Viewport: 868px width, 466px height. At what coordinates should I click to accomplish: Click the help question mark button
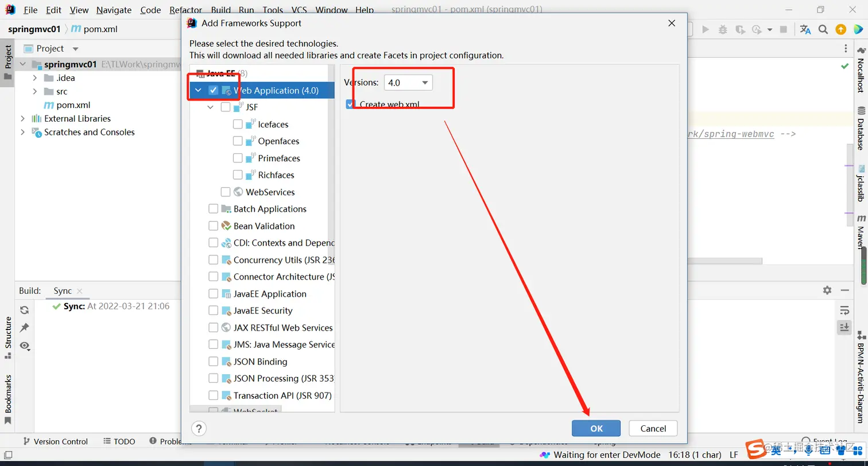[198, 428]
